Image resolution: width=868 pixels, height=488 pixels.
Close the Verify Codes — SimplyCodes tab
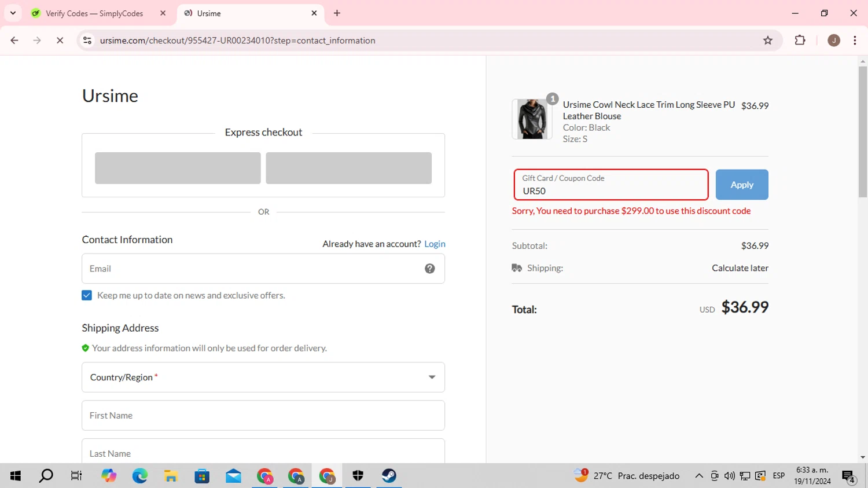163,13
